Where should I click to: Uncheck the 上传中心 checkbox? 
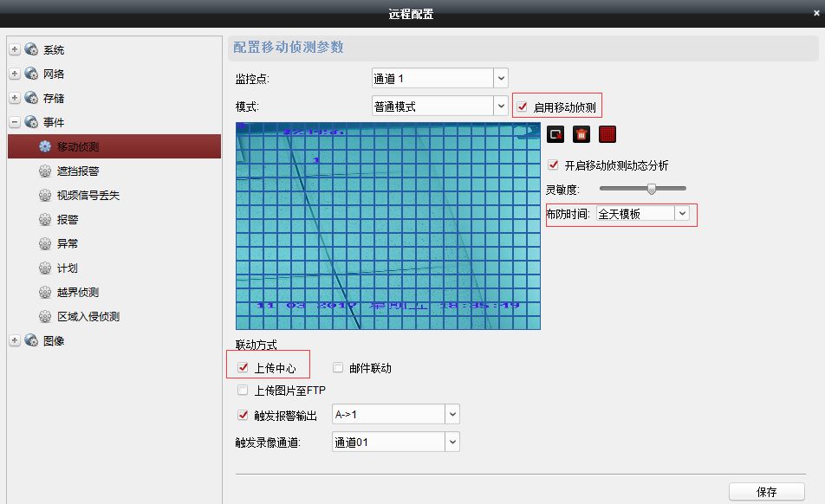tap(244, 368)
